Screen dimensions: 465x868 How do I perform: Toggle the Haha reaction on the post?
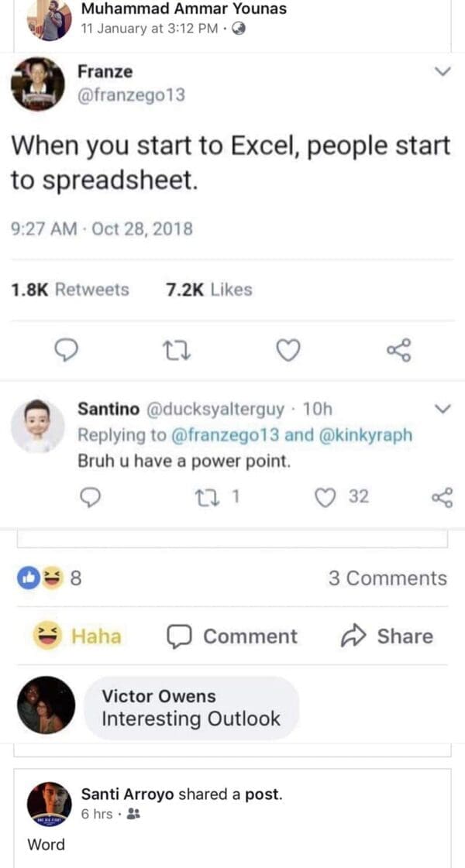click(77, 636)
